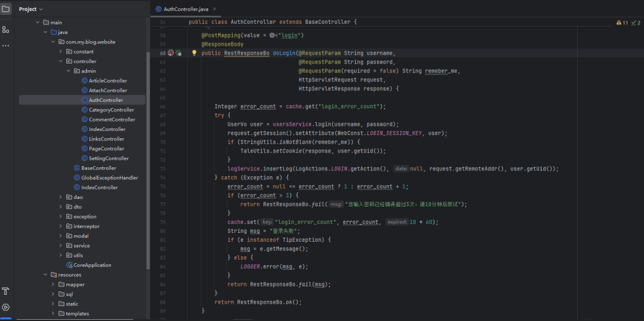
Task: Expand the templates folder
Action: 54,314
